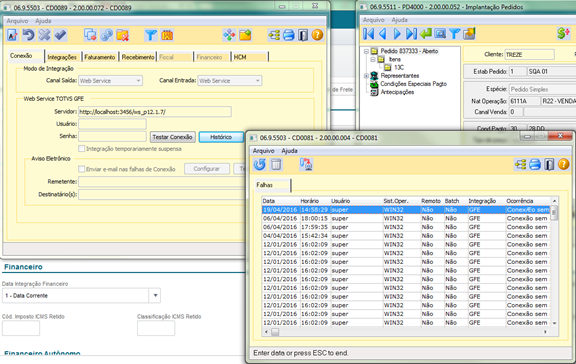Click the orange help icon in CD0081 toolbar

pos(564,165)
